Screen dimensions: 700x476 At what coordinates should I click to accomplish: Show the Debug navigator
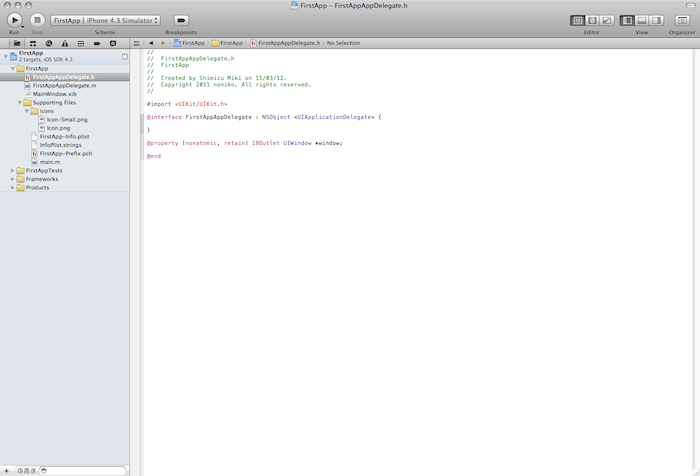click(x=81, y=43)
